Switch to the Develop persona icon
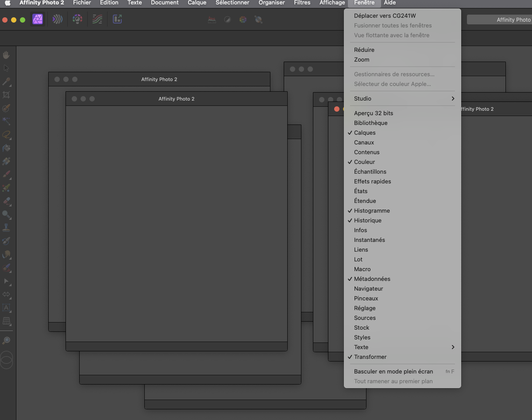The height and width of the screenshot is (420, 532). [x=77, y=19]
